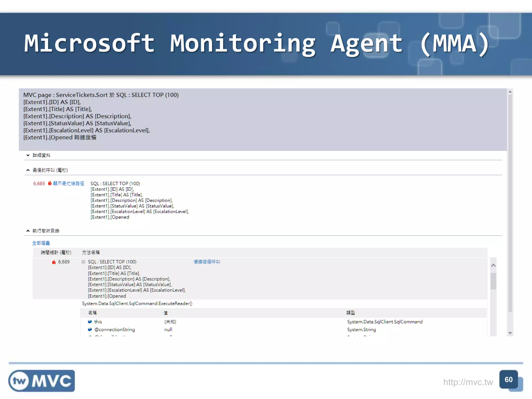Image resolution: width=532 pixels, height=399 pixels.
Task: Click the inner tree scrollbar thumb
Action: 494,281
